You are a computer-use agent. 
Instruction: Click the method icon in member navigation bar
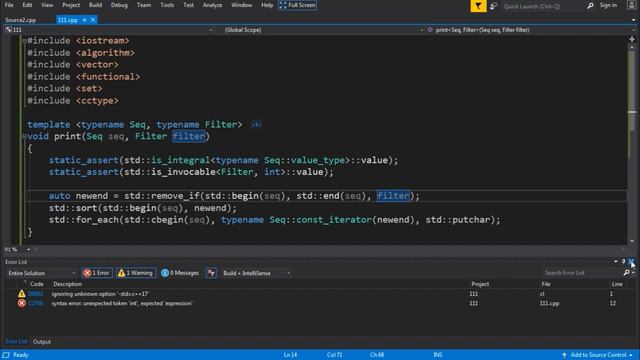(x=430, y=30)
